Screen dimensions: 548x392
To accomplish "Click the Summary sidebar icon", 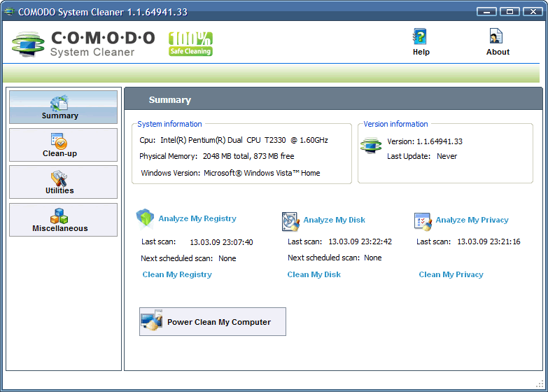I will 59,102.
